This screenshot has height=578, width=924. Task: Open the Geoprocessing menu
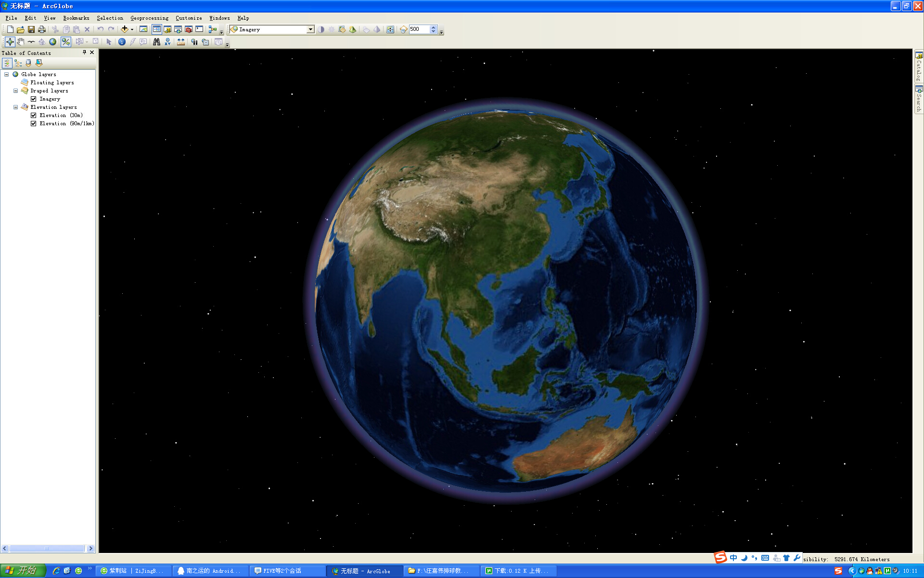pyautogui.click(x=149, y=18)
